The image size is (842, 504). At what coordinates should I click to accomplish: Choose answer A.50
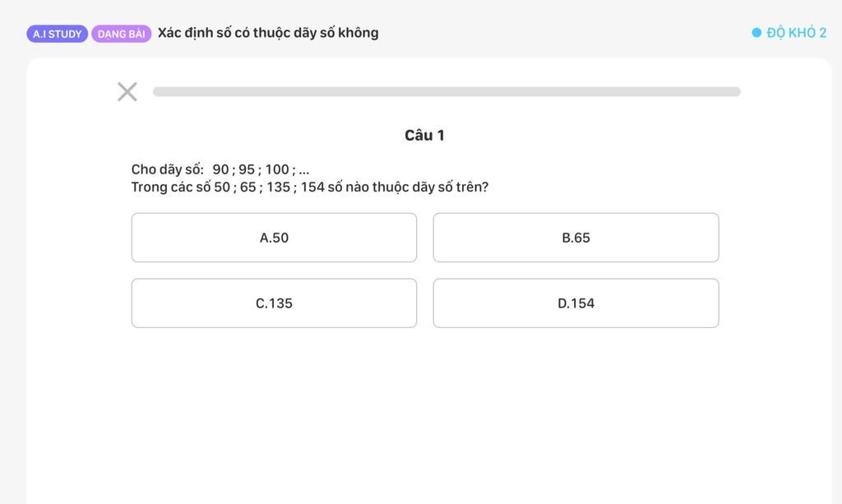pyautogui.click(x=274, y=238)
